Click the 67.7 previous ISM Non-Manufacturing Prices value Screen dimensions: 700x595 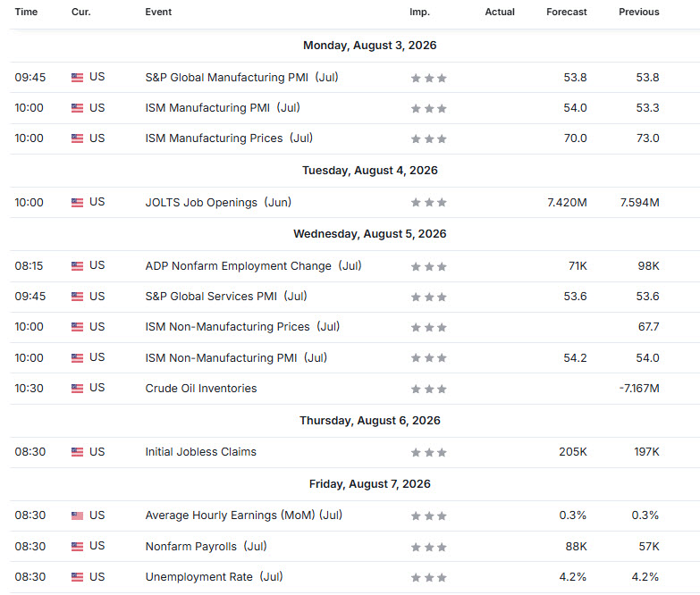click(648, 327)
